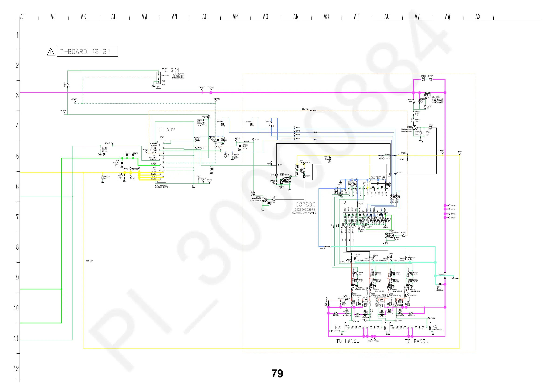Click test point TP7701 at far right
555x392 pixels.
click(x=459, y=154)
